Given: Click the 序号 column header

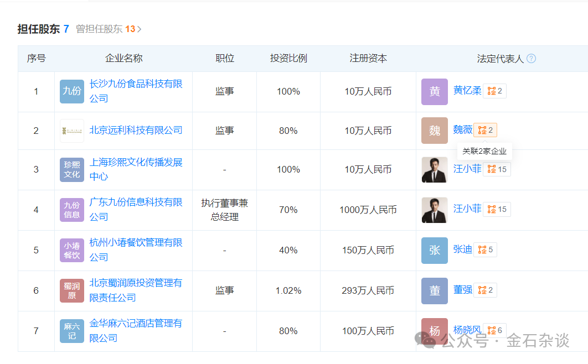Looking at the screenshot, I should tap(37, 59).
